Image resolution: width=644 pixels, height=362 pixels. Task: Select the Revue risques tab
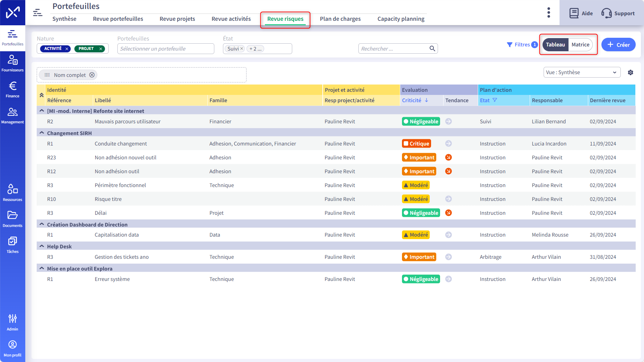coord(285,19)
